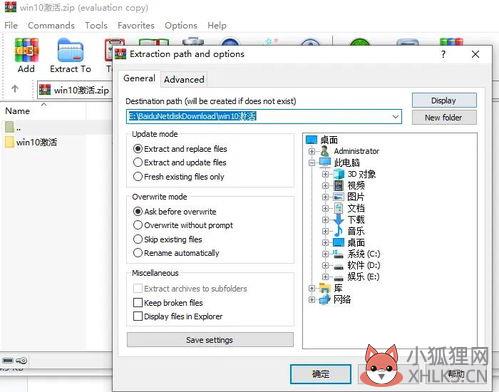Click the Extract To toolbar icon
The width and height of the screenshot is (499, 392).
pyautogui.click(x=70, y=50)
